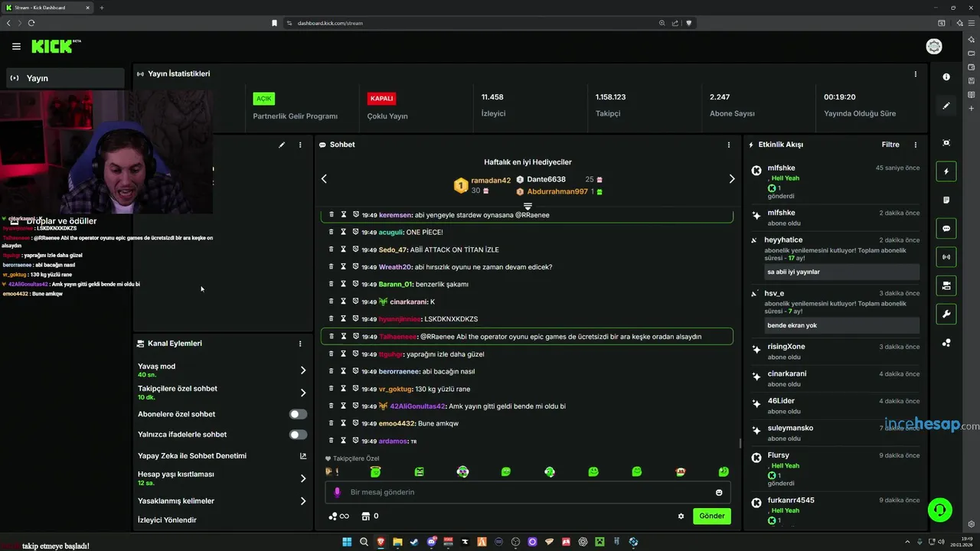This screenshot has width=980, height=551.
Task: Click username Talhaenee in chat
Action: (397, 337)
